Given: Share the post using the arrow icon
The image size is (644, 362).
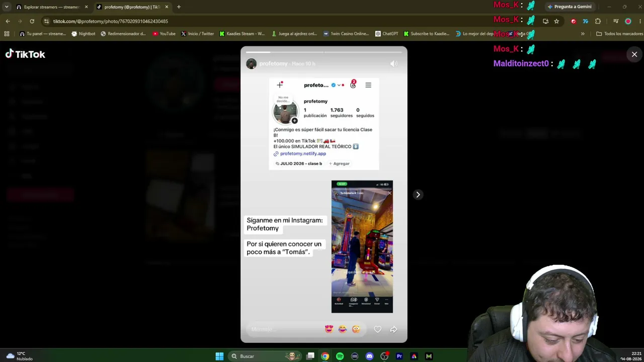Looking at the screenshot, I should [393, 329].
